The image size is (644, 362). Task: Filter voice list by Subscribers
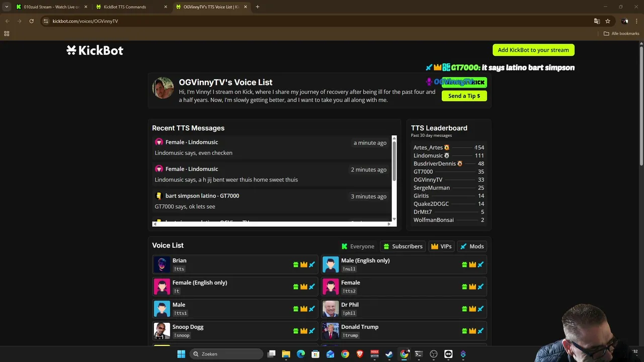click(403, 246)
